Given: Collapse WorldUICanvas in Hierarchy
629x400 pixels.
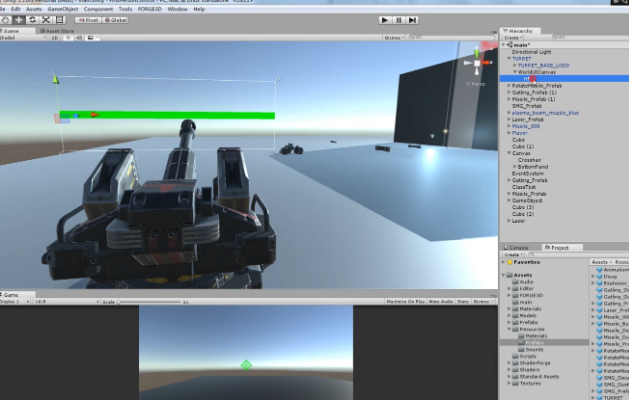Looking at the screenshot, I should [515, 72].
